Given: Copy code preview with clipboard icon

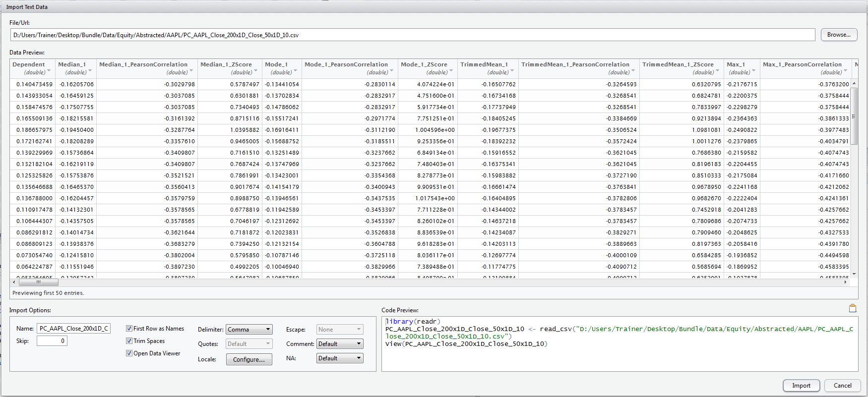Looking at the screenshot, I should (853, 308).
